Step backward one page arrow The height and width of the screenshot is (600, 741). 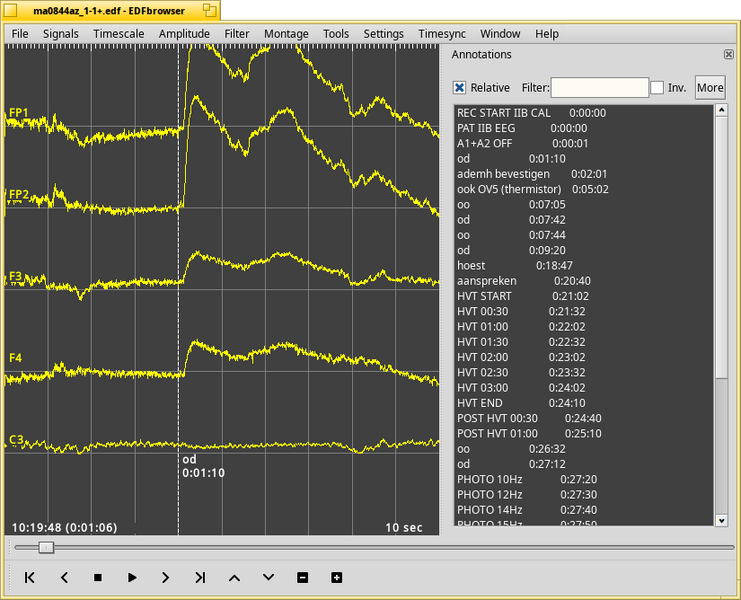(x=64, y=577)
